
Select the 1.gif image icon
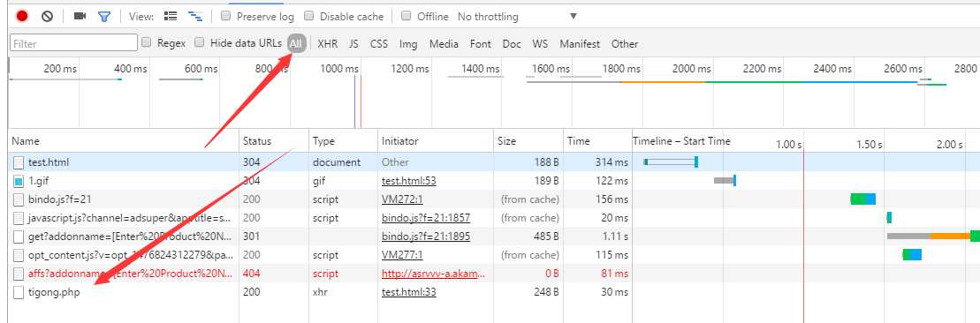tap(19, 181)
